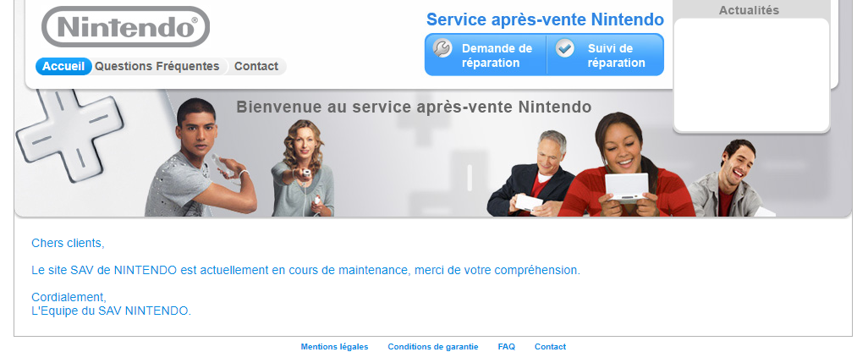Click the 'Service après-vente Nintendo' heading
This screenshot has width=868, height=352.
(546, 19)
